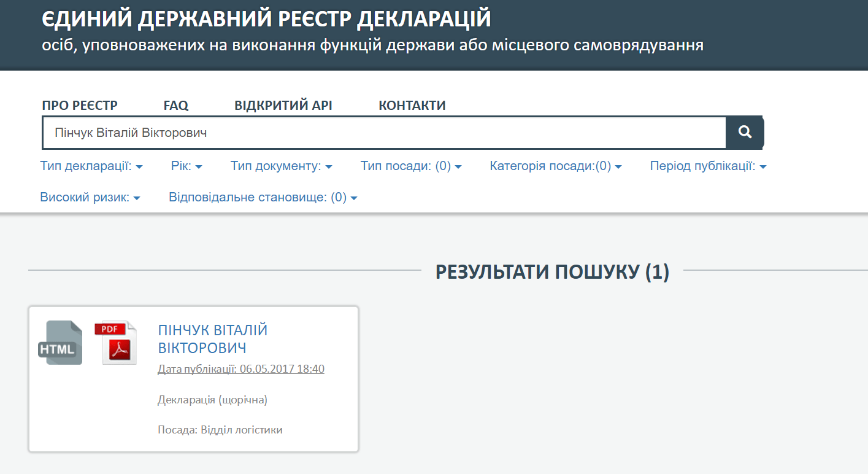The height and width of the screenshot is (474, 868).
Task: Select the Посада: Відділ логістики text
Action: 220,430
